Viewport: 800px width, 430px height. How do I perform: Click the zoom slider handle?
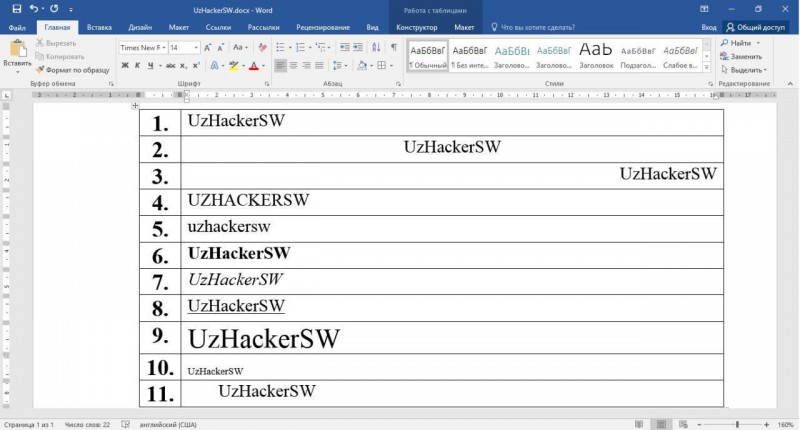[x=737, y=424]
